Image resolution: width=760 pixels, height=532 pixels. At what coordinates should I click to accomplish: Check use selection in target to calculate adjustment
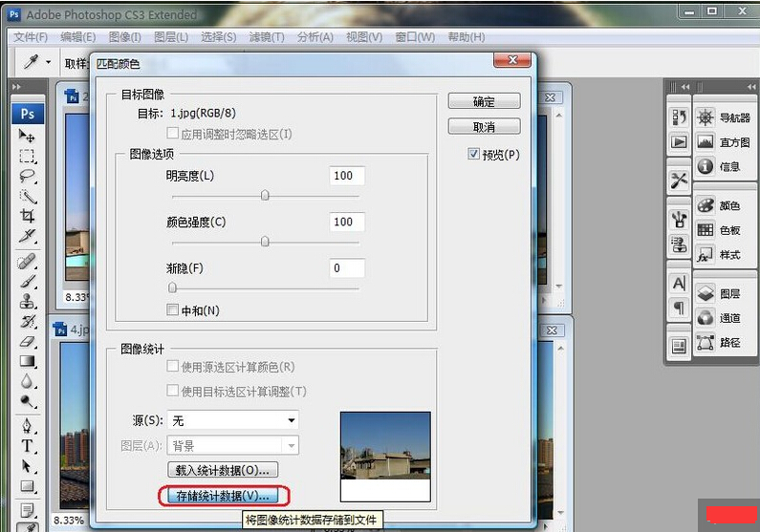(172, 391)
